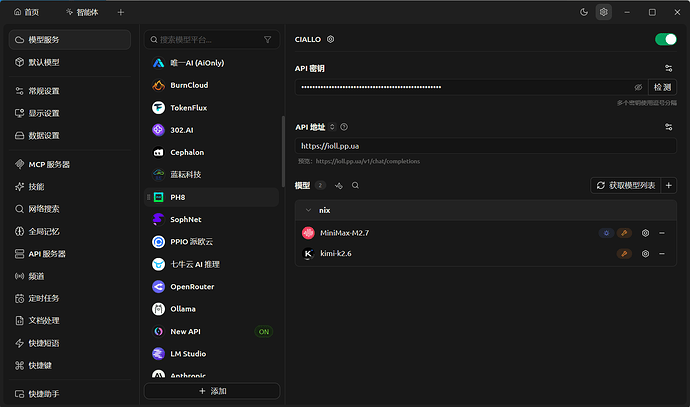
Task: Open MCP 服务器 settings
Action: [x=70, y=164]
